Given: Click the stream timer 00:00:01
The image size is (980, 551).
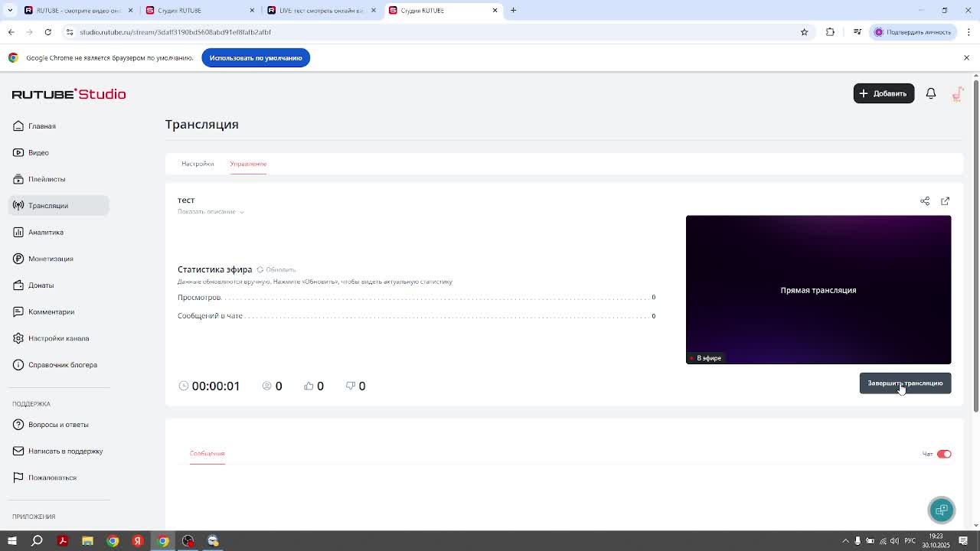Looking at the screenshot, I should point(216,386).
